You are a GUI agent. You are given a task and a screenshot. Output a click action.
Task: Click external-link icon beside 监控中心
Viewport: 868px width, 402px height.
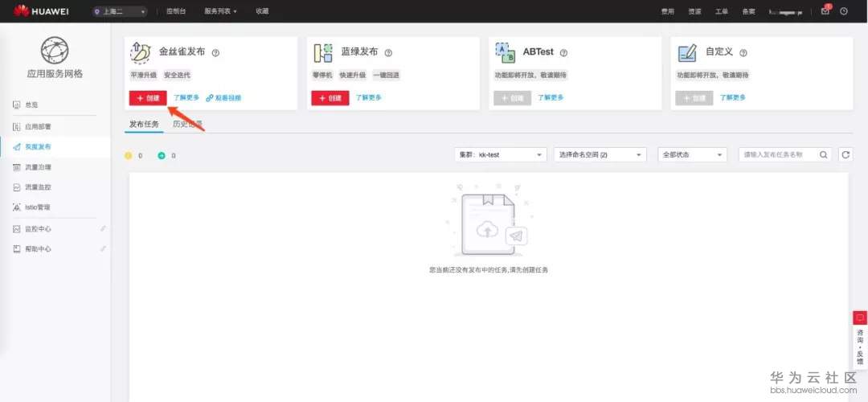[x=103, y=228]
